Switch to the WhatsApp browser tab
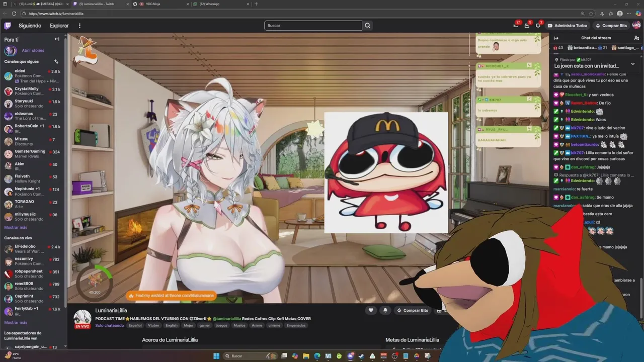Image resolution: width=644 pixels, height=362 pixels. coord(220,4)
